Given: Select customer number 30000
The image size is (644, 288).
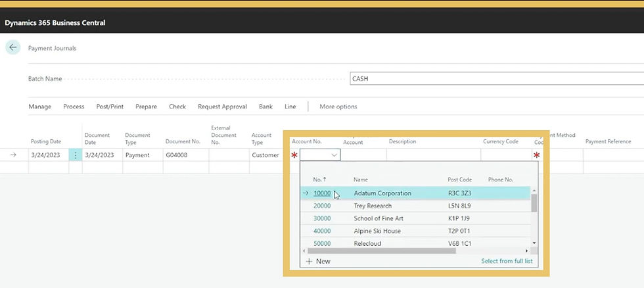Looking at the screenshot, I should (322, 218).
